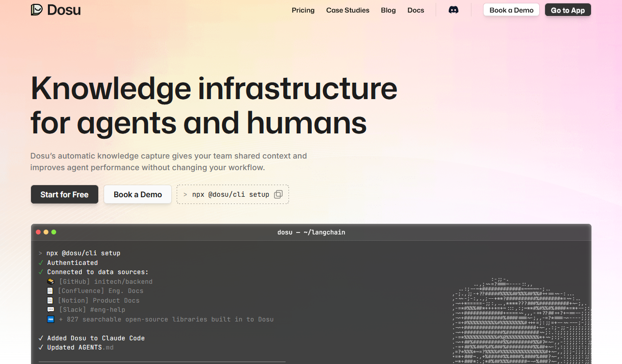Click 'Connected to data sources:' line
The height and width of the screenshot is (364, 622).
coord(93,272)
